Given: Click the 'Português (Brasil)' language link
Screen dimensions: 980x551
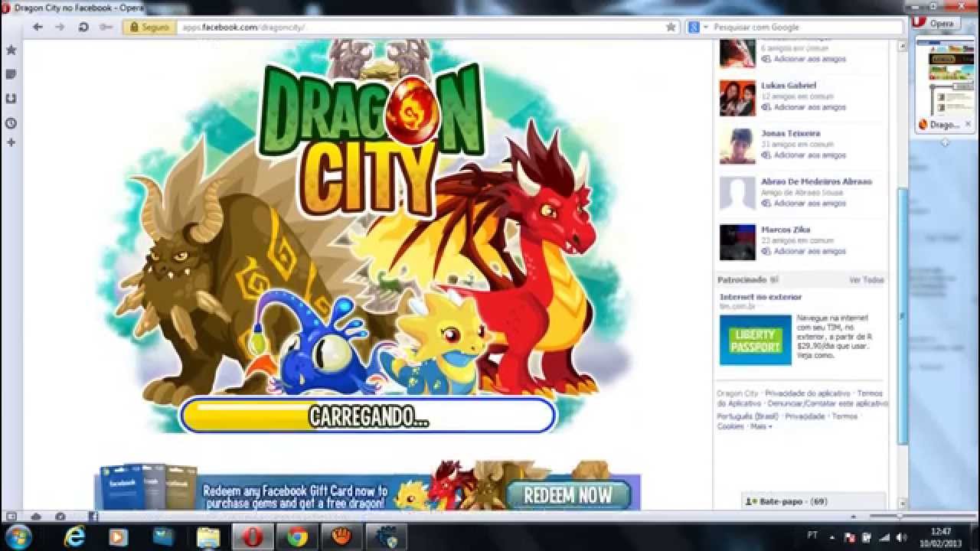Looking at the screenshot, I should point(747,416).
